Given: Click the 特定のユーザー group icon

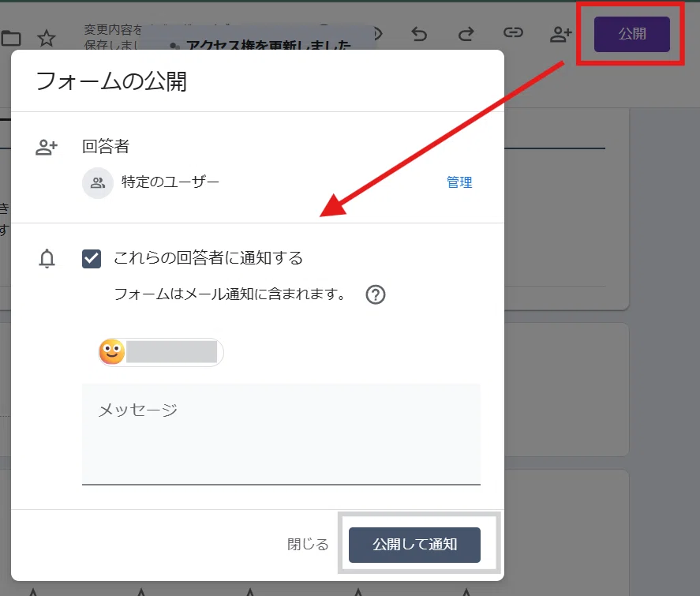Looking at the screenshot, I should (x=97, y=183).
